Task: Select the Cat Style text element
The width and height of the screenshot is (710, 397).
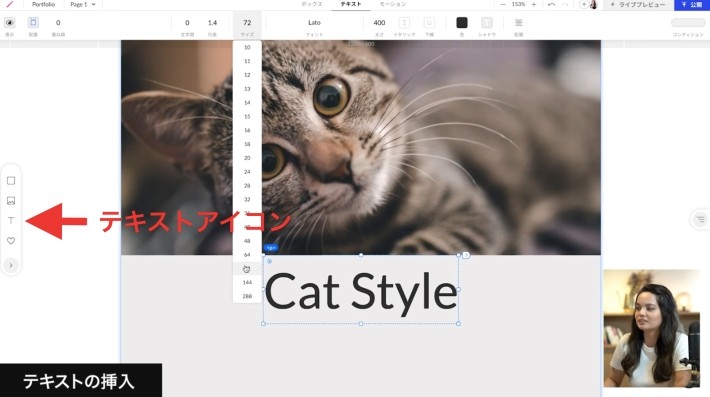Action: point(361,291)
